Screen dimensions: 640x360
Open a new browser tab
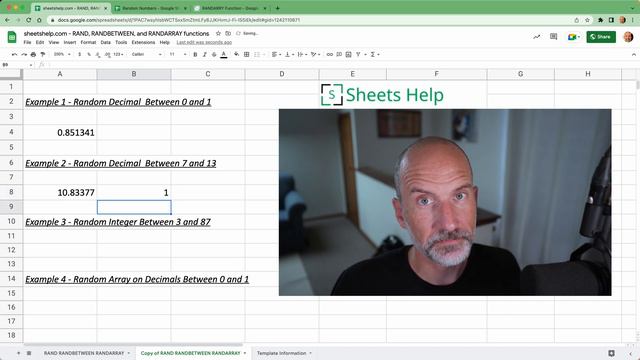point(278,8)
